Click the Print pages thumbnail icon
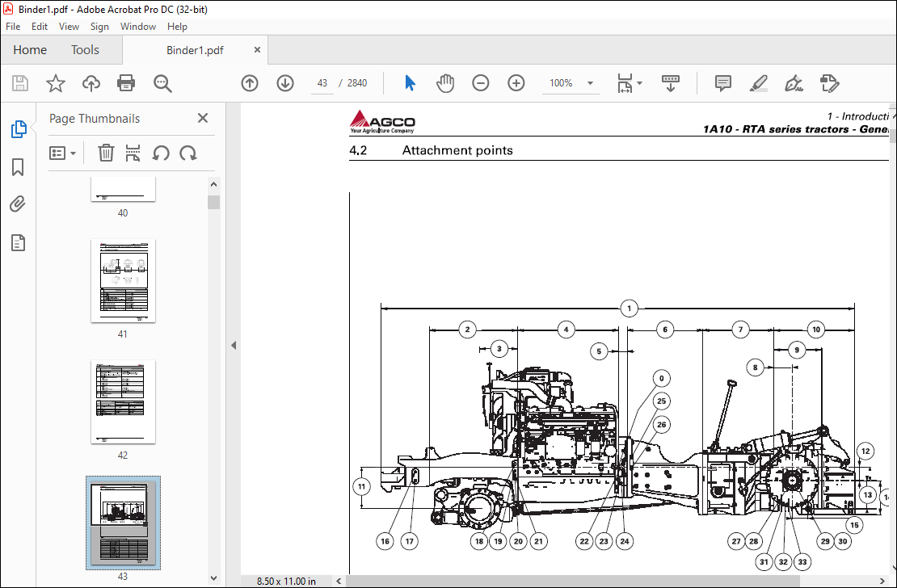 [133, 153]
